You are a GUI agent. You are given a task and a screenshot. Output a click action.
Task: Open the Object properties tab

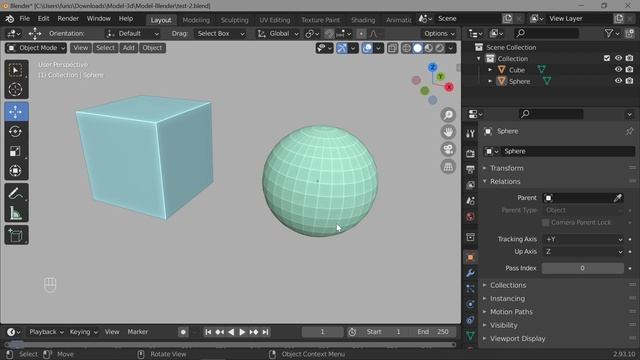click(x=470, y=257)
